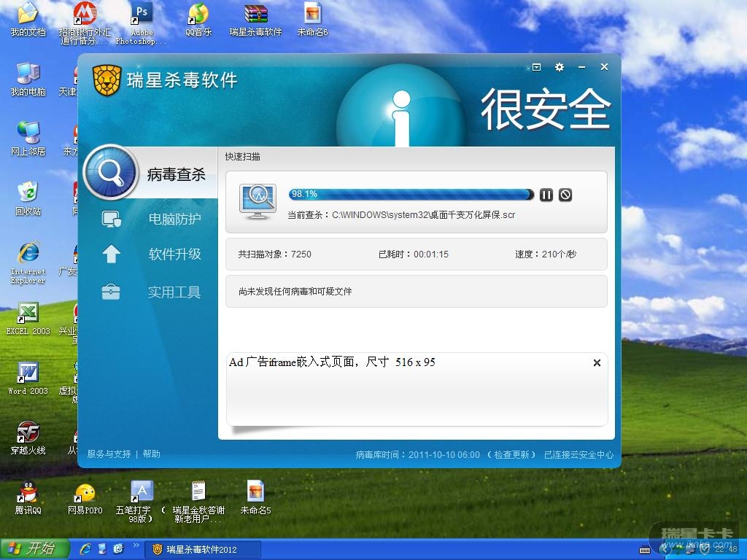Click the ad iframe placeholder area
Viewport: 747px width, 560px height.
coord(417,389)
